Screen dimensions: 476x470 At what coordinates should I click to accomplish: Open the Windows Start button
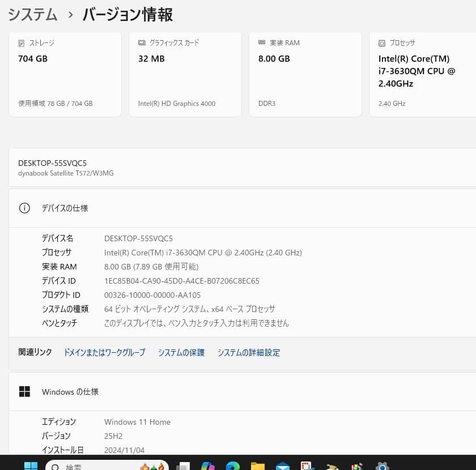coord(31,465)
